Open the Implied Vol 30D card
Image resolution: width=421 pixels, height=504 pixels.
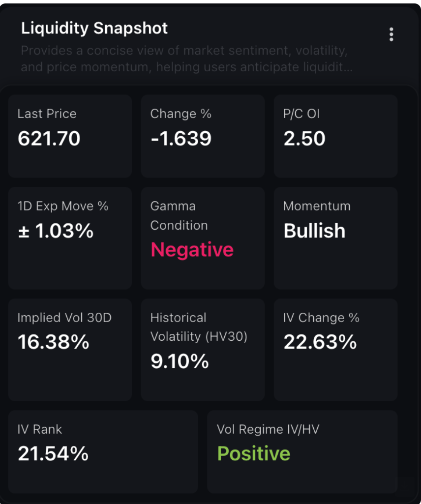coord(70,350)
